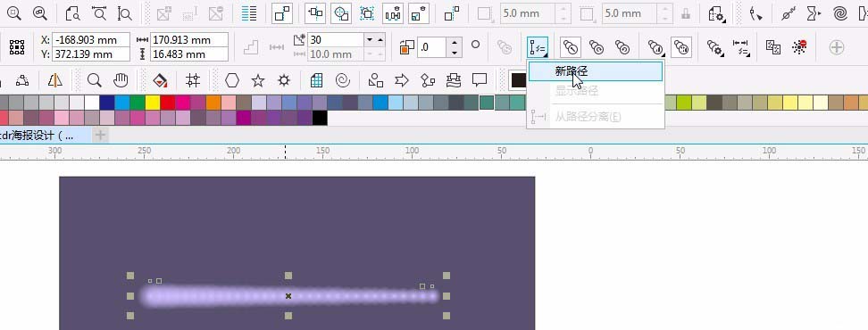Click the Quick Customize plus button
The image size is (868, 330).
837,47
